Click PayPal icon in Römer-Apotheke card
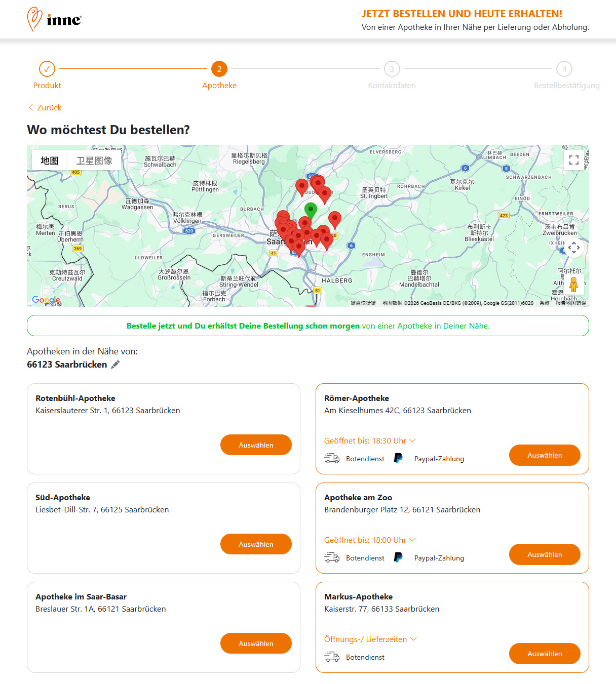Viewport: 616px width, 684px height. (x=399, y=458)
